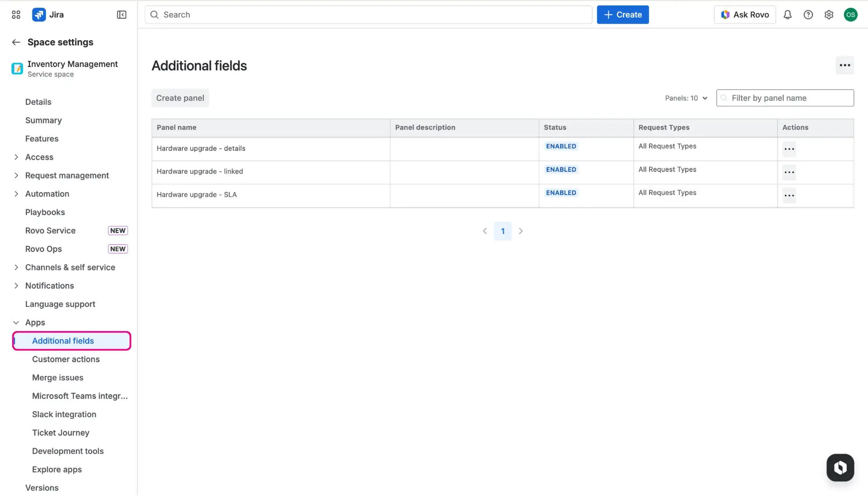868x496 pixels.
Task: Open the overflow menu for Hardware upgrade - SLA
Action: click(x=789, y=195)
